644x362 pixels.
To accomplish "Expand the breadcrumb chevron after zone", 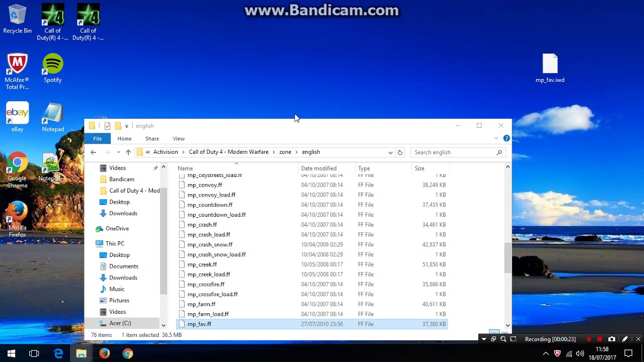I will [x=297, y=152].
